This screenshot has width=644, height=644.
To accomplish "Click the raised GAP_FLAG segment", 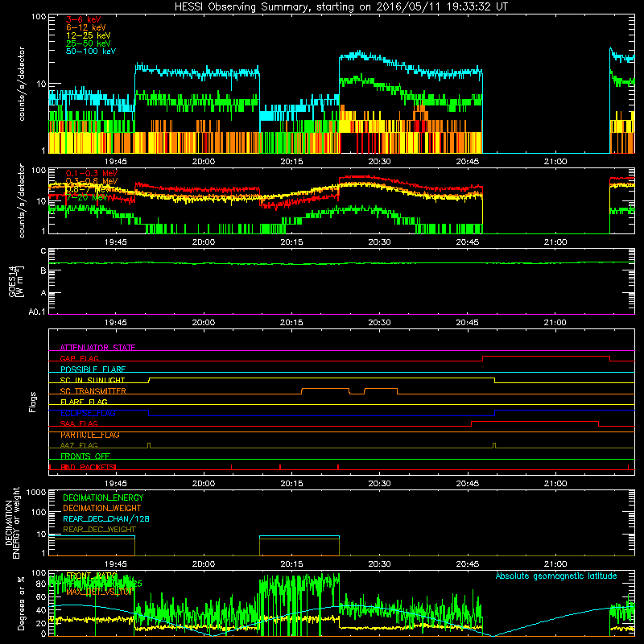I will (547, 357).
